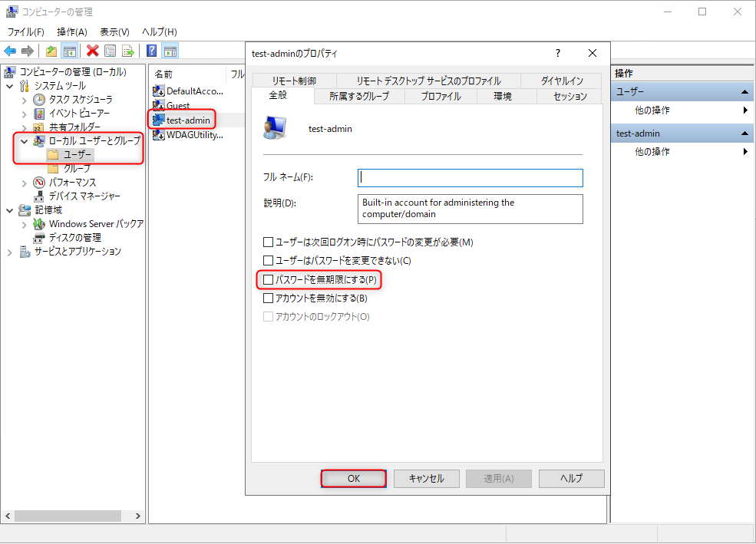Open the ファイル(F) menu
The width and height of the screenshot is (756, 544).
click(25, 31)
